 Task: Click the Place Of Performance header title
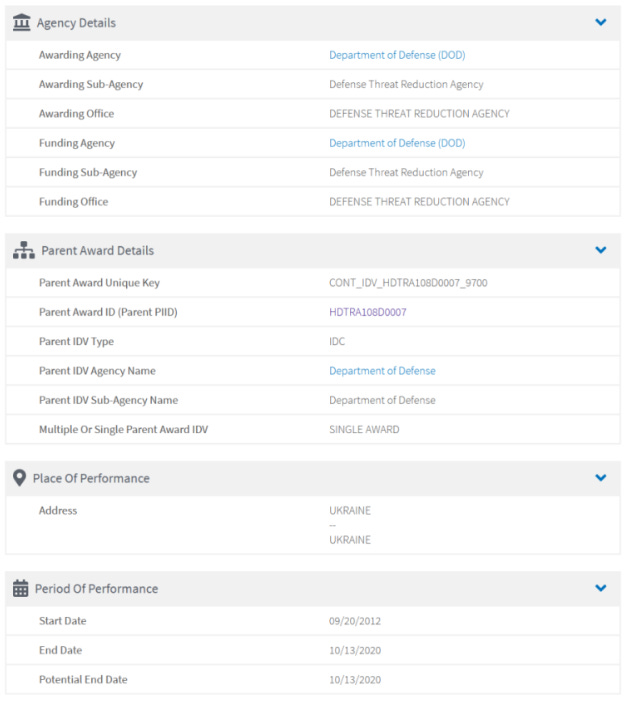pos(91,478)
